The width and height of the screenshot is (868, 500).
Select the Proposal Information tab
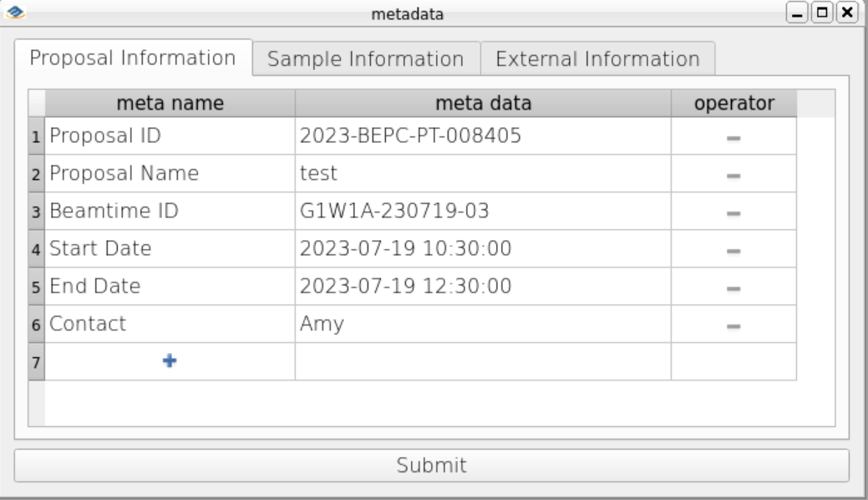point(133,57)
